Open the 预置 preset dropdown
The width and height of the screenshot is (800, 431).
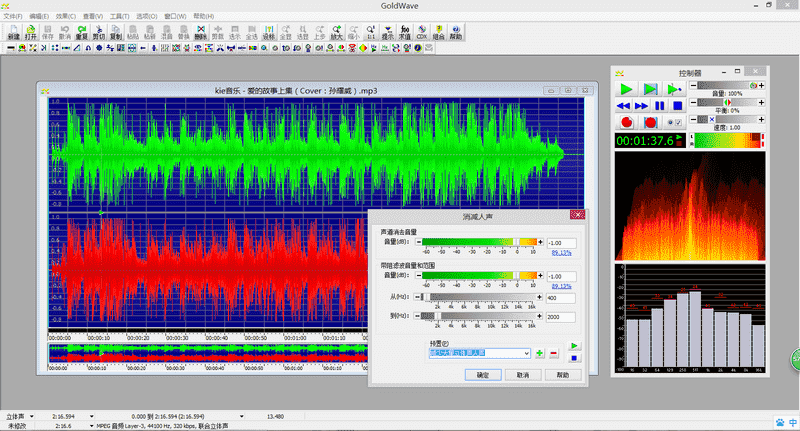click(527, 353)
